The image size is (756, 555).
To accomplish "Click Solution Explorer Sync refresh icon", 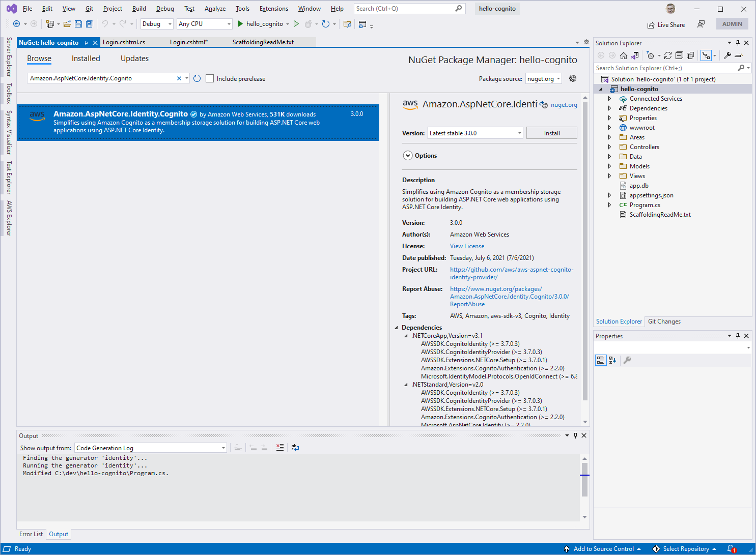I will pyautogui.click(x=668, y=55).
